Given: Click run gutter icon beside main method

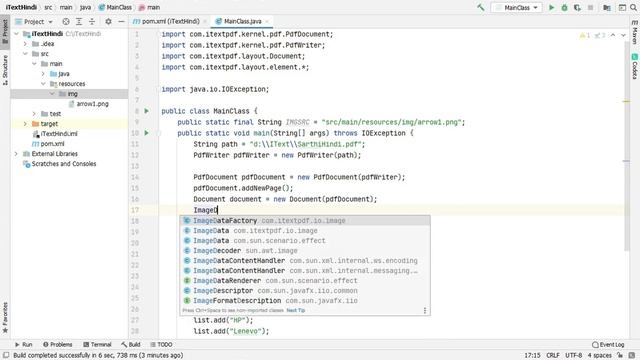Looking at the screenshot, I should point(147,133).
